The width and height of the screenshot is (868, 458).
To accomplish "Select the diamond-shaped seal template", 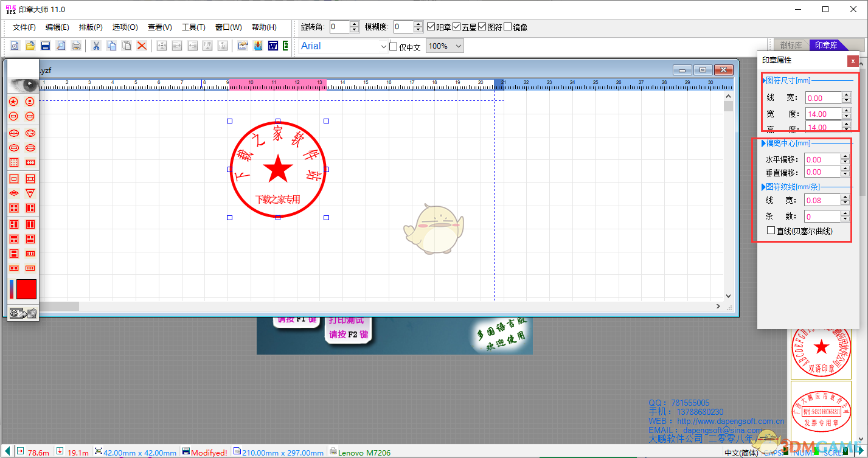I will (x=13, y=193).
